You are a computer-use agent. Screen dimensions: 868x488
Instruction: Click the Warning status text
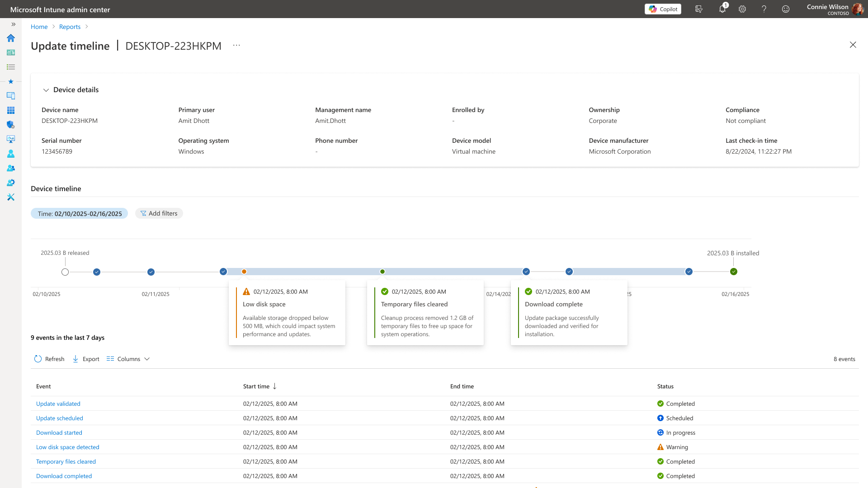click(677, 447)
